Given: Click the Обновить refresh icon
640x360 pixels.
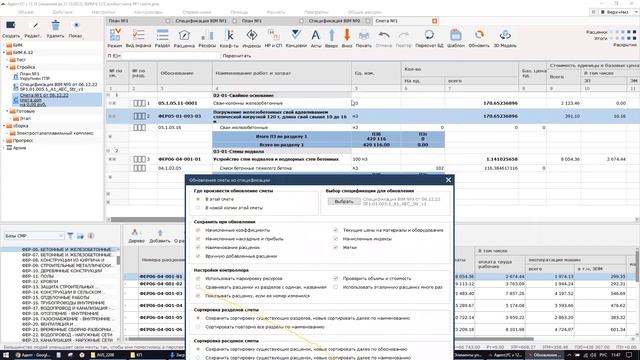Looking at the screenshot, I should pyautogui.click(x=479, y=35).
